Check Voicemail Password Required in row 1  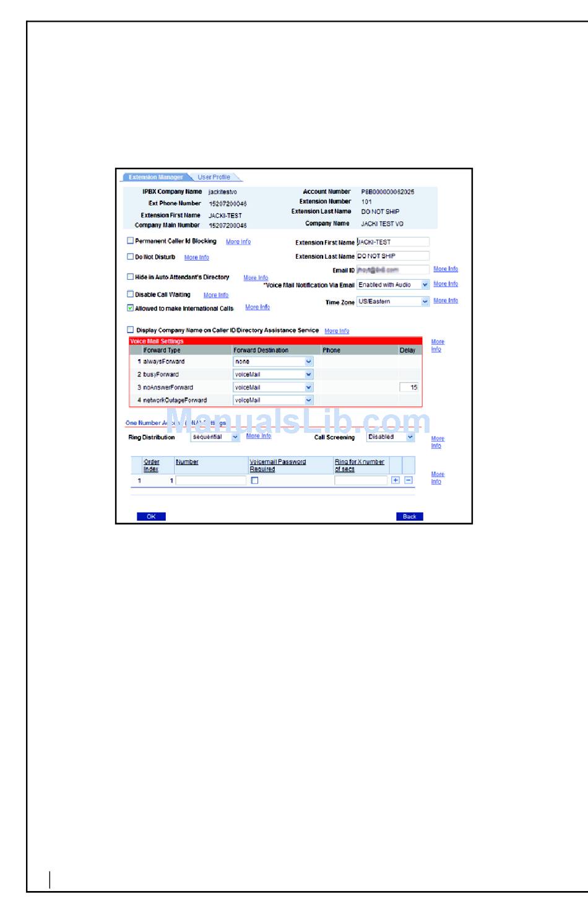coord(254,481)
